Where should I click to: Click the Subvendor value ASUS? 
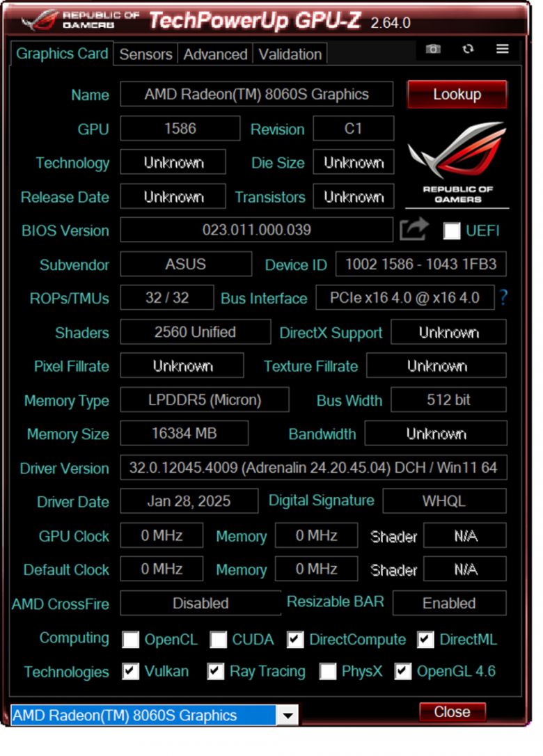pyautogui.click(x=186, y=264)
